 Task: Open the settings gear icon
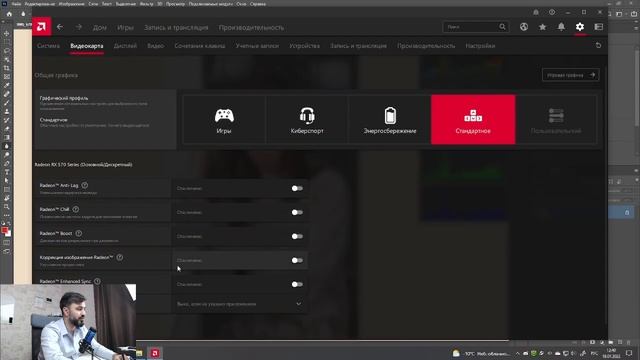point(580,27)
